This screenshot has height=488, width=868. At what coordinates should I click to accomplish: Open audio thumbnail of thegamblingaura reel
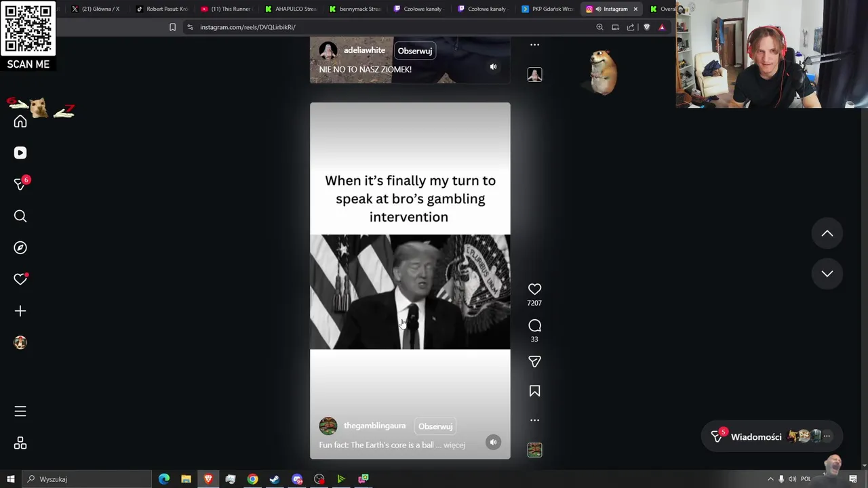click(x=534, y=450)
